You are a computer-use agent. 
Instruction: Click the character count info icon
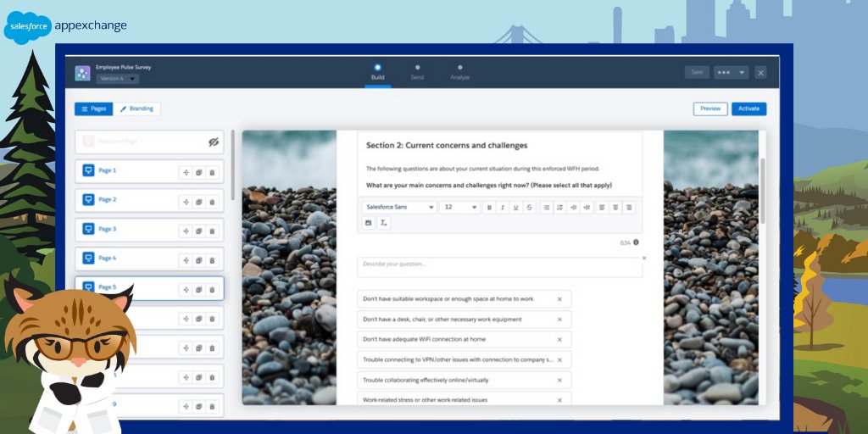coord(636,242)
